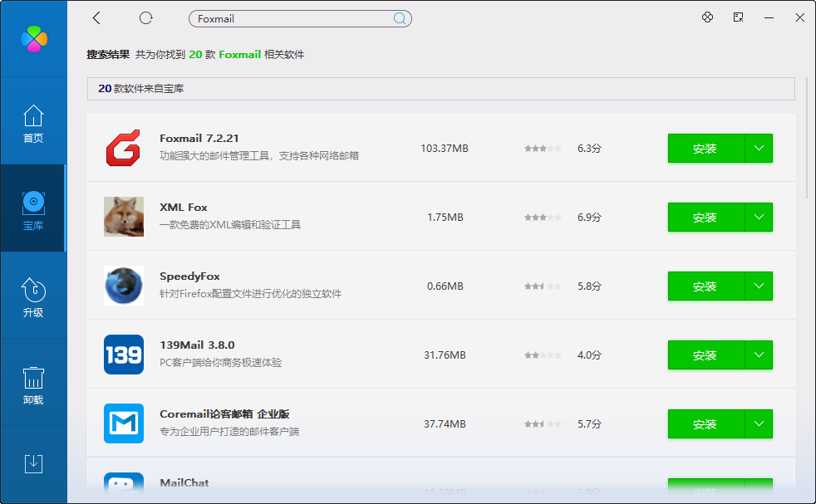Open the Foxmail 7.2.21 title link
The height and width of the screenshot is (504, 816).
pos(199,139)
